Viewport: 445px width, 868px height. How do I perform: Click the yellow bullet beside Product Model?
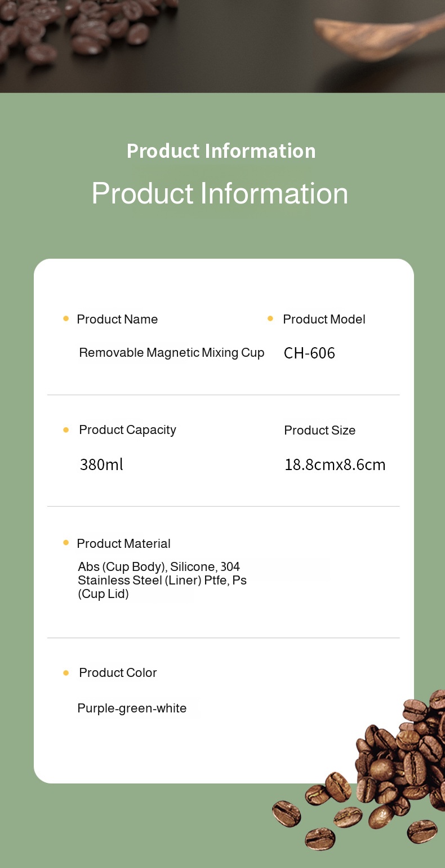[270, 319]
